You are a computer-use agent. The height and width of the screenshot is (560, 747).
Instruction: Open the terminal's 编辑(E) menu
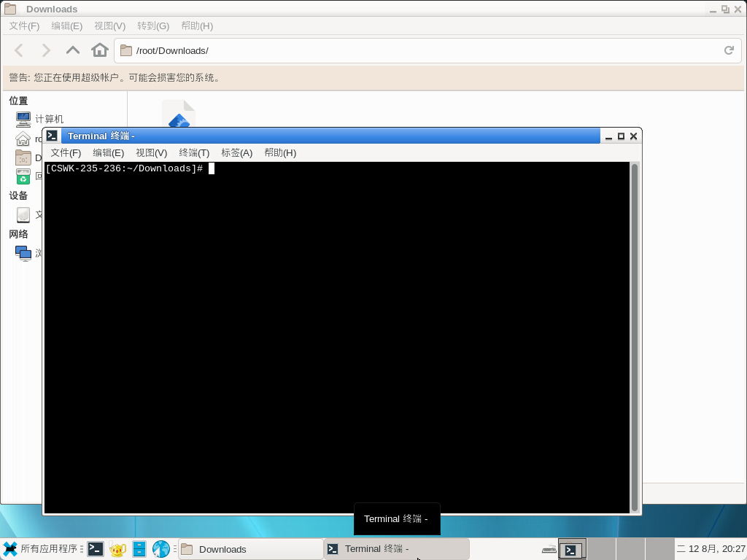click(108, 152)
